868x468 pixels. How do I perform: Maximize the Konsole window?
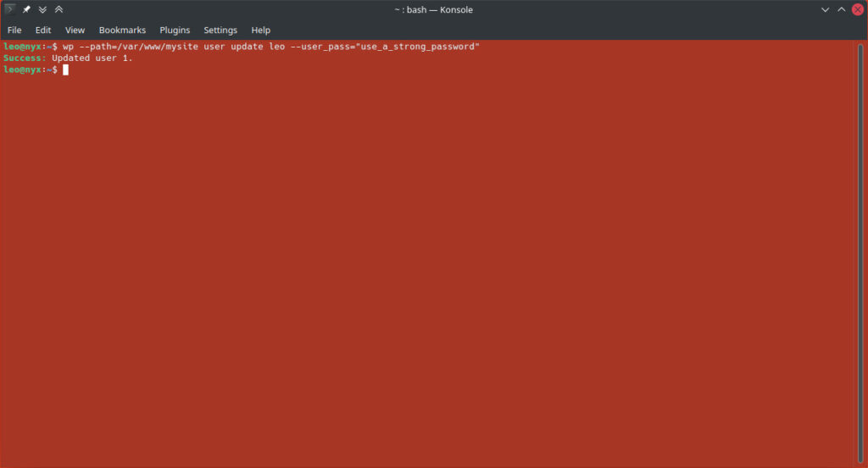pyautogui.click(x=842, y=9)
